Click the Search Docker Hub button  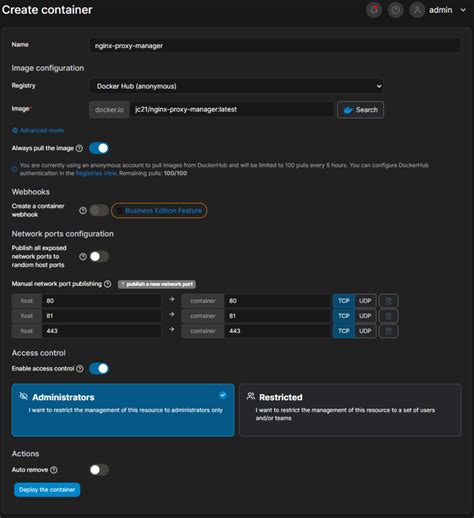tap(360, 110)
